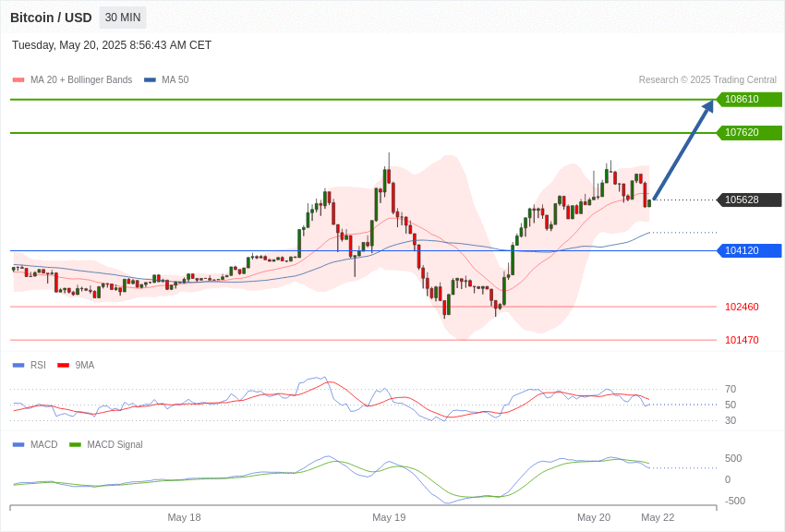The height and width of the screenshot is (532, 785).
Task: Click the green MACD Signal legend swatch
Action: tap(75, 445)
